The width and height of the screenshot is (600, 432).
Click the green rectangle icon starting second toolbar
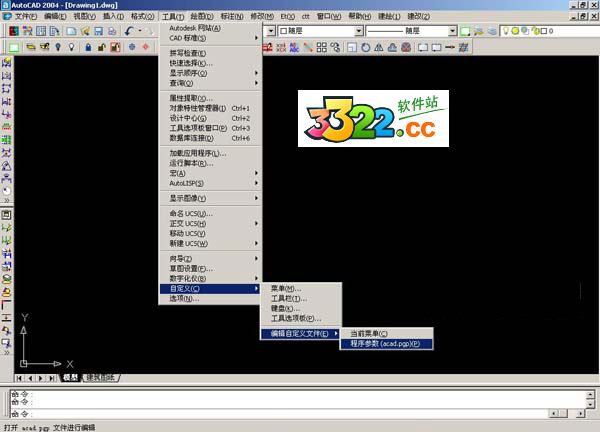tap(14, 47)
